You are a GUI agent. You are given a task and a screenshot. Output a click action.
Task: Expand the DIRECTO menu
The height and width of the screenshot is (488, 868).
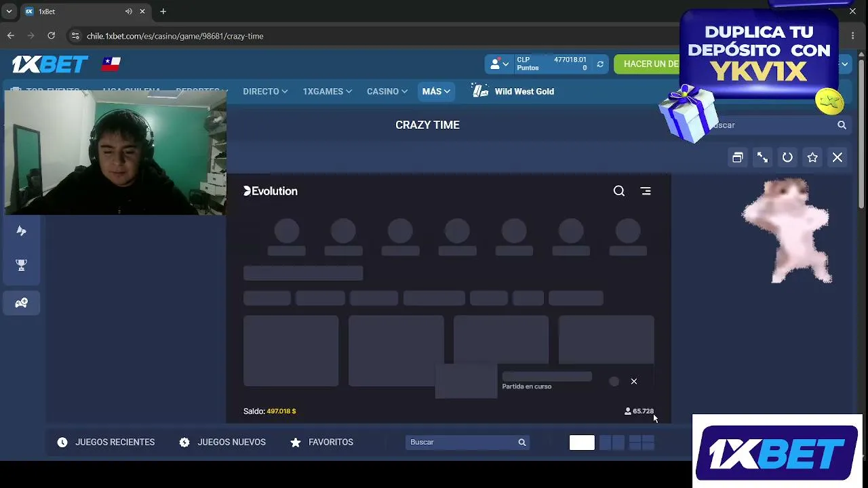pyautogui.click(x=265, y=91)
